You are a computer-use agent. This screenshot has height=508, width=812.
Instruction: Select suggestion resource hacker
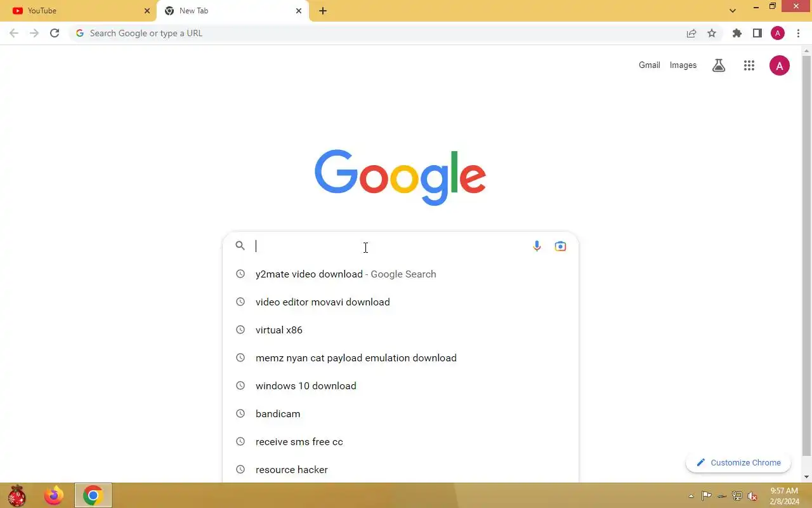click(x=400, y=469)
